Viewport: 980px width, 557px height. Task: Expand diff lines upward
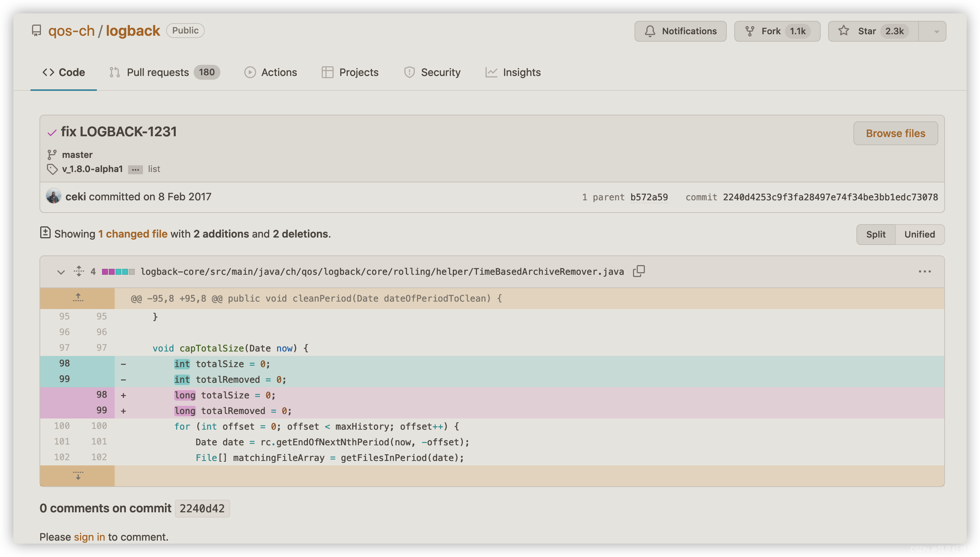pos(78,298)
